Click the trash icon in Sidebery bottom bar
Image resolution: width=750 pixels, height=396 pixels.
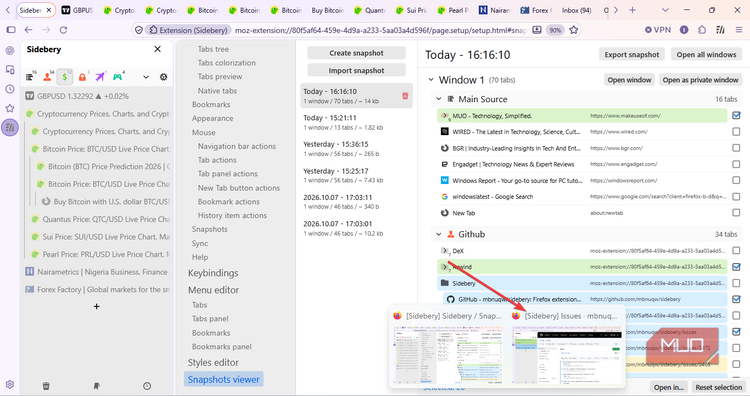[x=46, y=385]
